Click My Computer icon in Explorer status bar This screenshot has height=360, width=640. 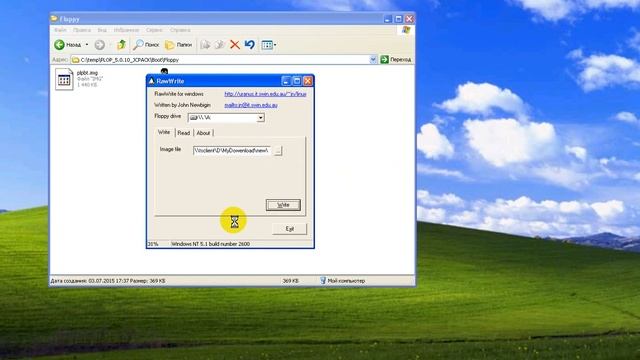[323, 280]
